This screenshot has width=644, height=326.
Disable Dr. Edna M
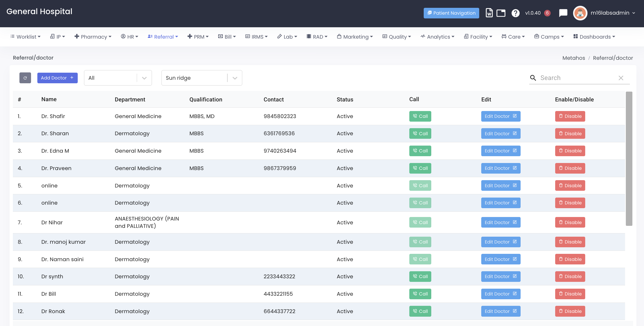[x=570, y=151]
